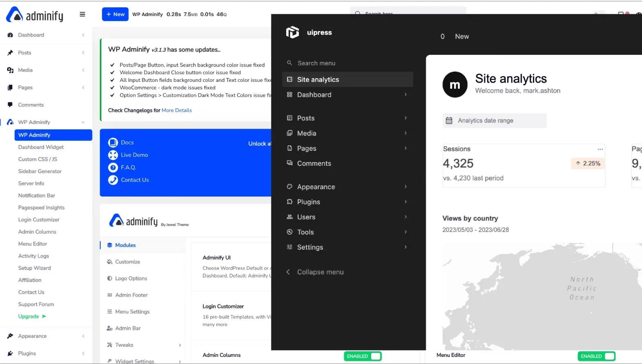
Task: Click the round m avatar beside Site analytics
Action: coord(455,85)
